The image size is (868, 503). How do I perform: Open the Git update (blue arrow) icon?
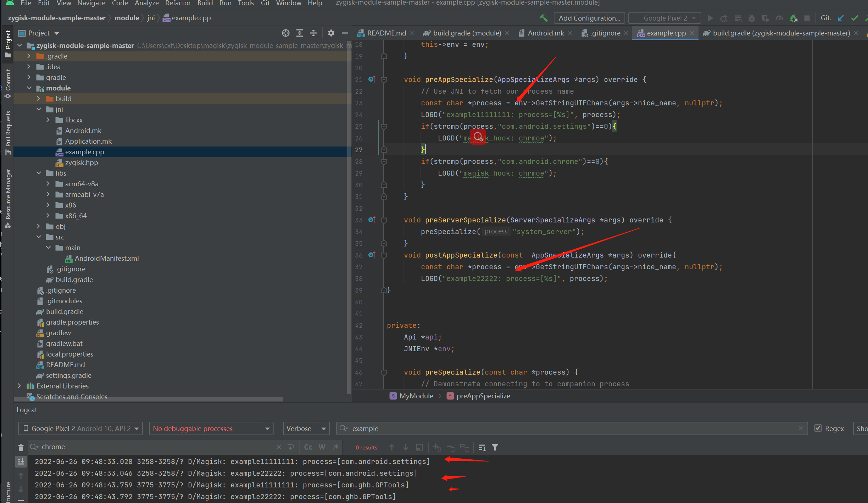841,18
